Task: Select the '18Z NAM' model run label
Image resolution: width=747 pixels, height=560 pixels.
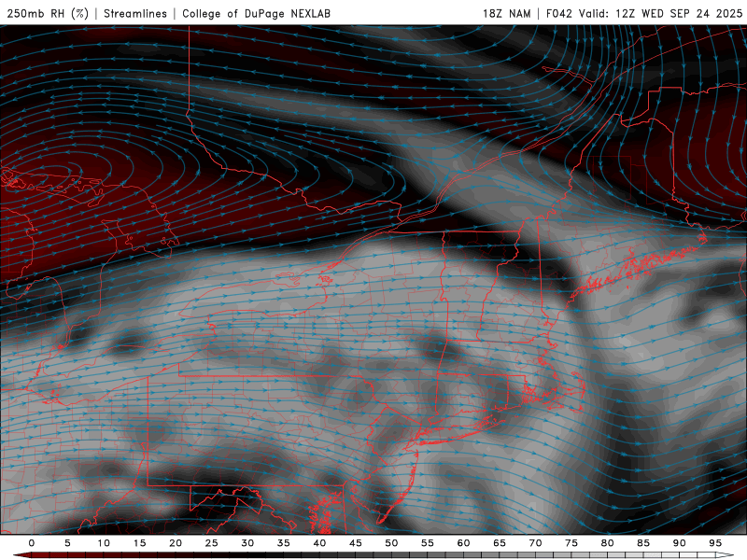Action: point(506,13)
